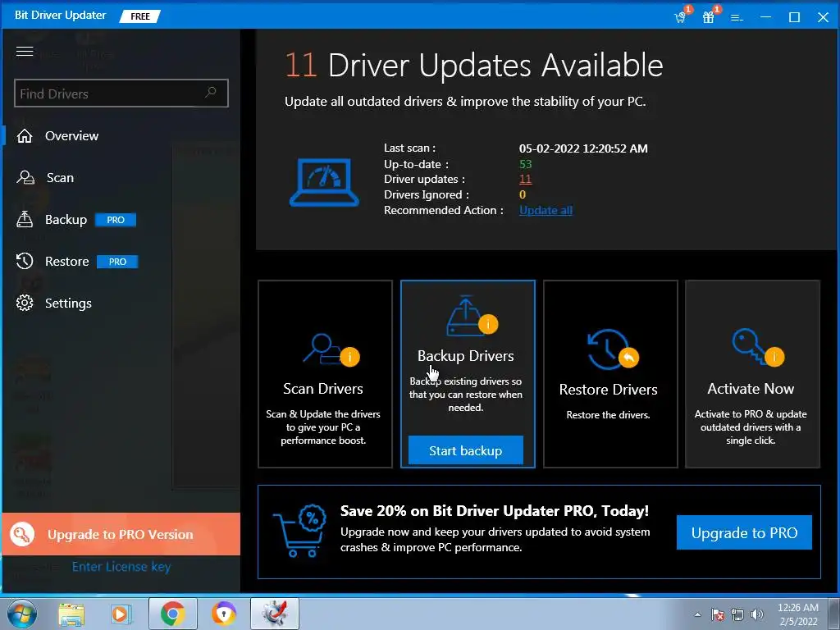Click the Restore sidebar clock icon

coord(25,261)
